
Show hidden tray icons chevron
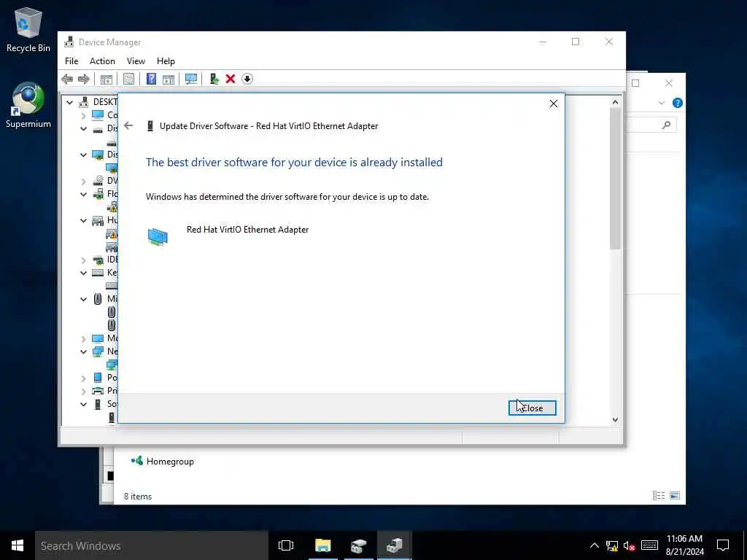[x=594, y=545]
